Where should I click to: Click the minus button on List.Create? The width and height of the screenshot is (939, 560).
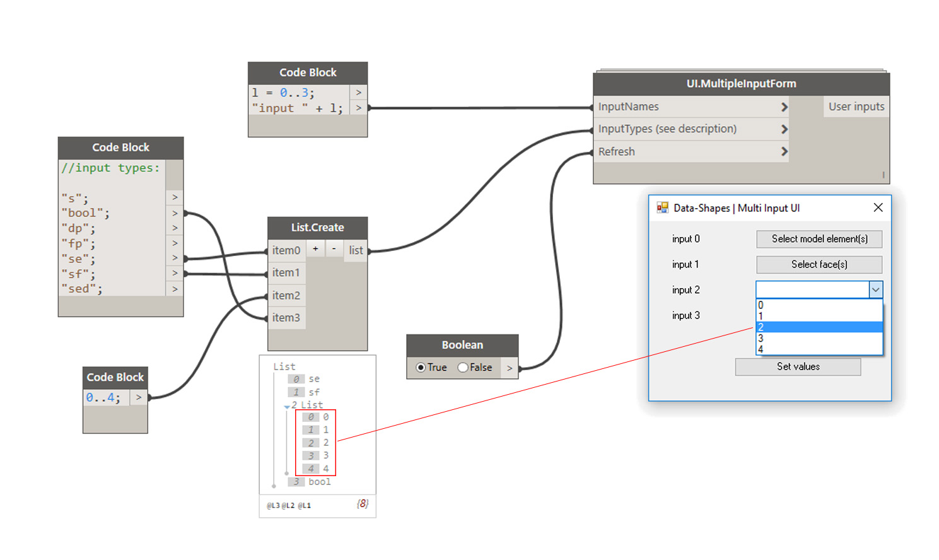click(x=334, y=249)
